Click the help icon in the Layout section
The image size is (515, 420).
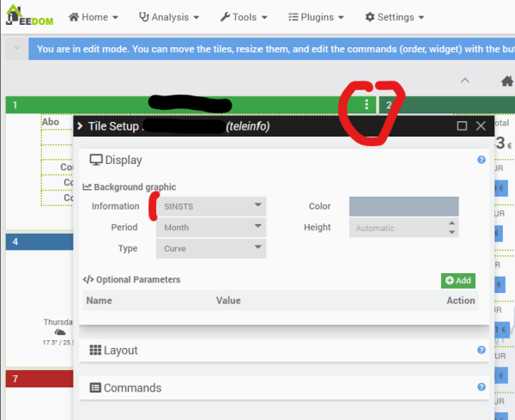(482, 350)
